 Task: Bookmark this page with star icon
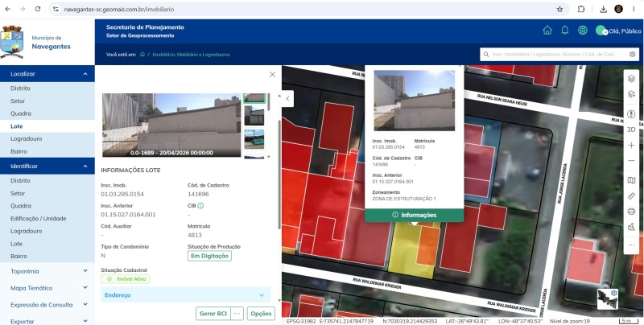[559, 9]
